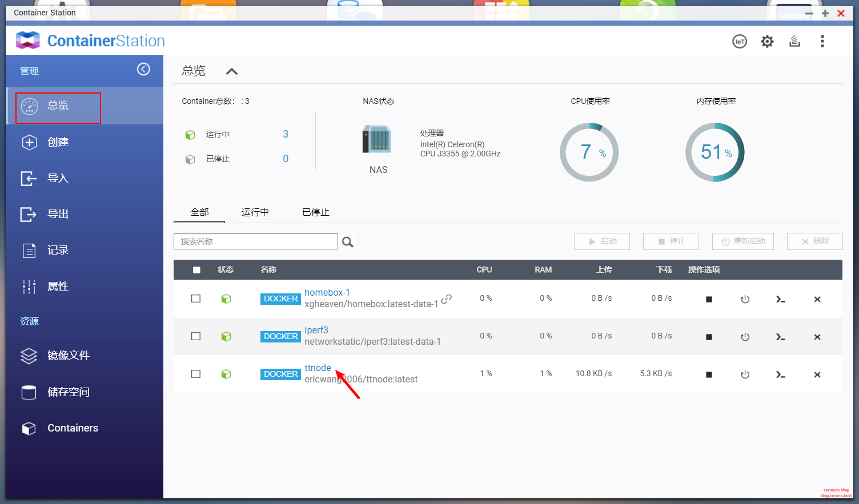Click the 名称 column header
The width and height of the screenshot is (859, 504).
(x=268, y=270)
